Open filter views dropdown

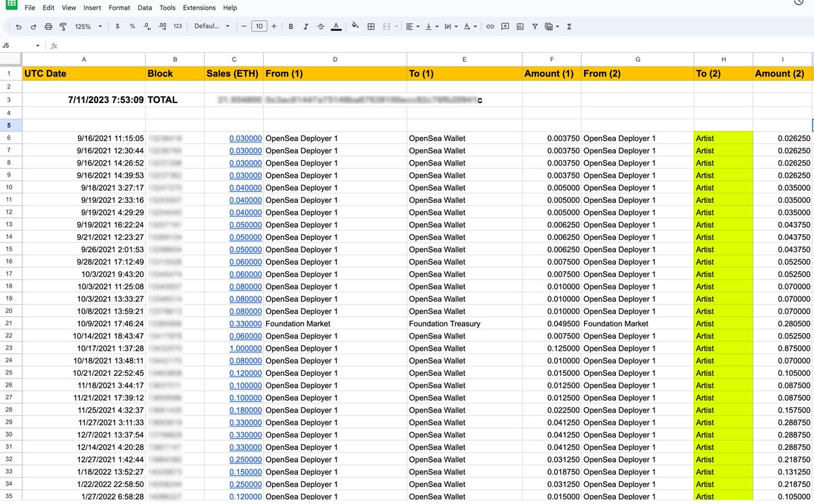(x=552, y=26)
